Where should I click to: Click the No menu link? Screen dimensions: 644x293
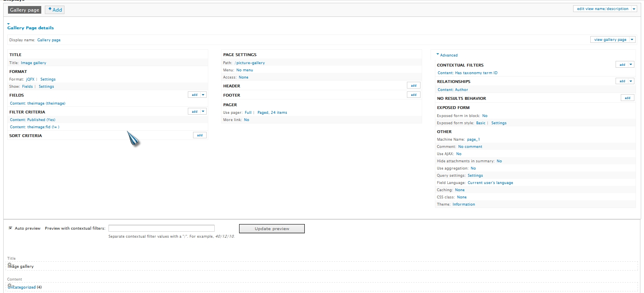coord(245,70)
